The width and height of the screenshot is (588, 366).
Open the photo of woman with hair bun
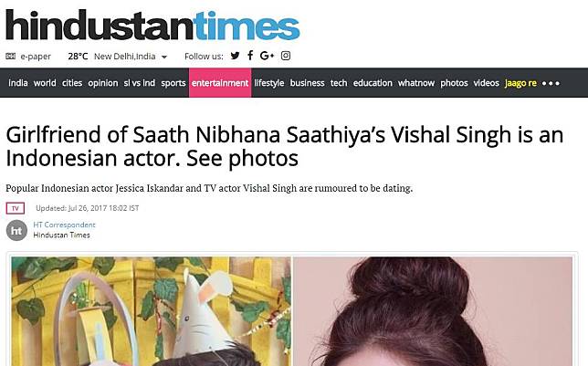433,311
